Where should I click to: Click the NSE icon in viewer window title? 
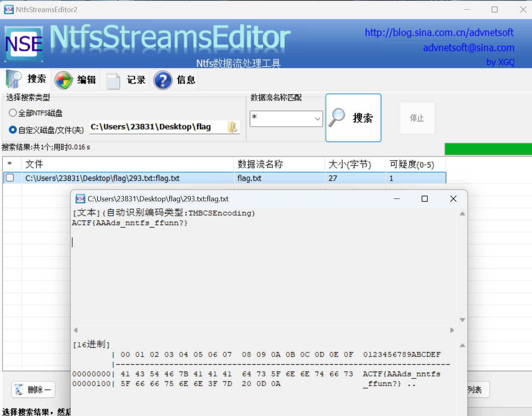pos(80,198)
